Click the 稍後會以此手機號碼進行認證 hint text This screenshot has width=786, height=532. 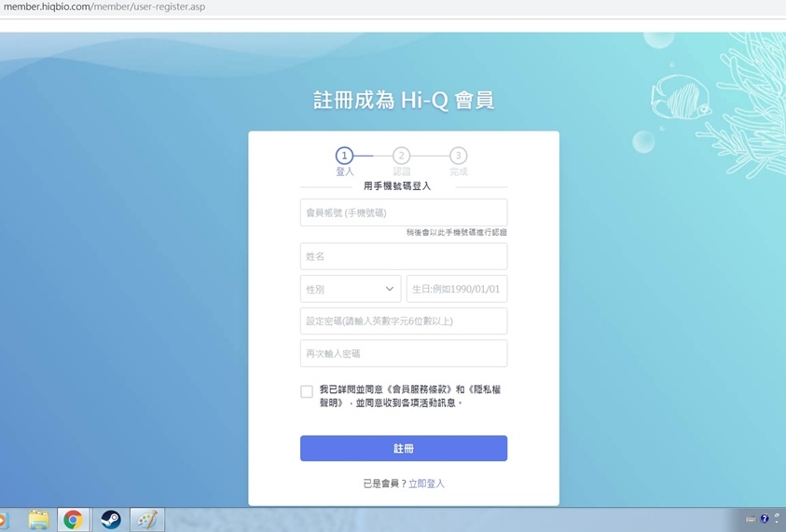click(x=457, y=232)
